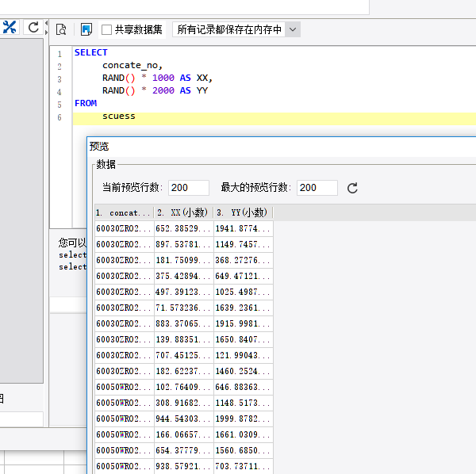
Task: Select cell 703.73711...
Action: click(x=244, y=466)
